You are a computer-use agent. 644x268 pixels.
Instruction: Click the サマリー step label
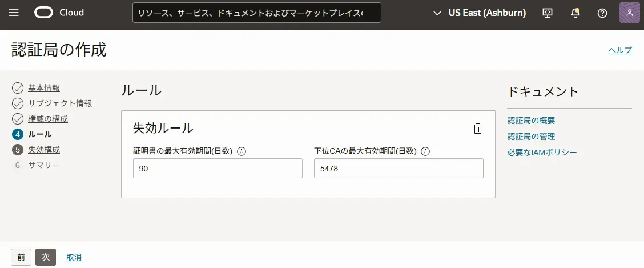(44, 165)
